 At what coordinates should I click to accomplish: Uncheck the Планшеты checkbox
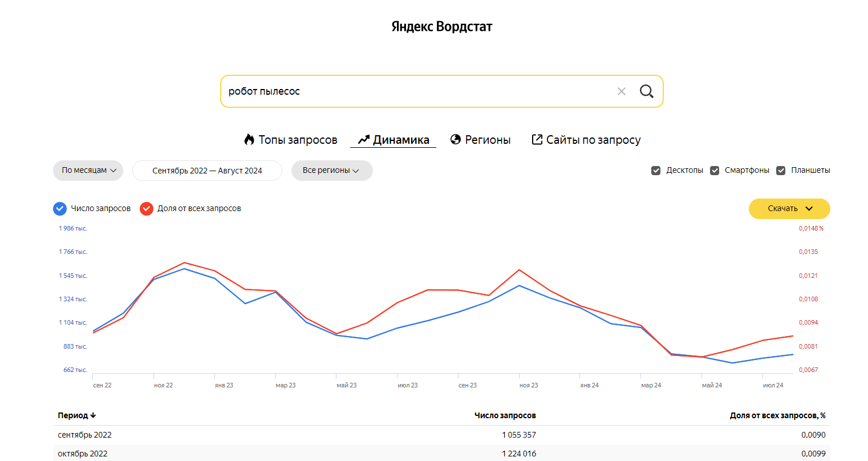pos(781,171)
